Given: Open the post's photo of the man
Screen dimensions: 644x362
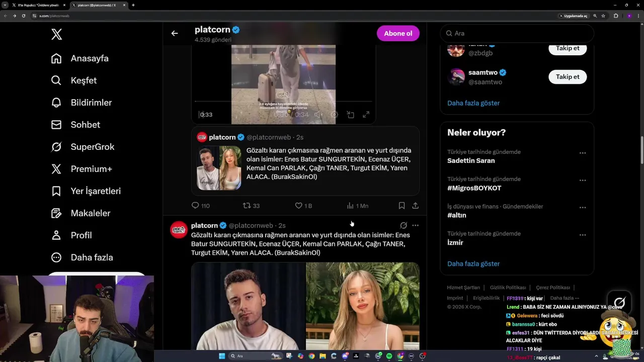Looking at the screenshot, I should point(248,306).
